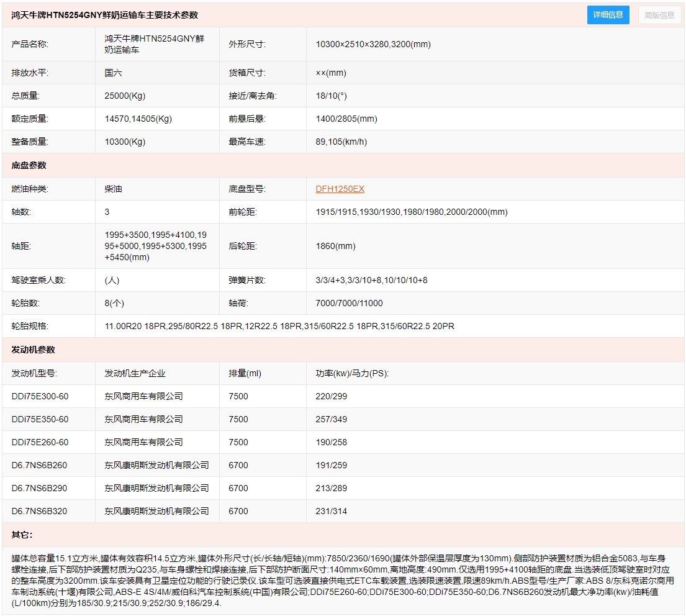
Task: Click displacement 7500 in the DDi75E350-60 row
Action: coord(238,419)
